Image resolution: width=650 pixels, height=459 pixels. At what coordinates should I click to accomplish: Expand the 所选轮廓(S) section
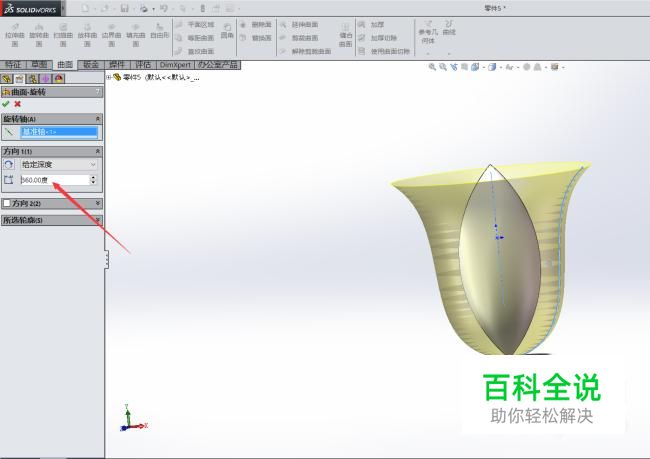click(98, 220)
